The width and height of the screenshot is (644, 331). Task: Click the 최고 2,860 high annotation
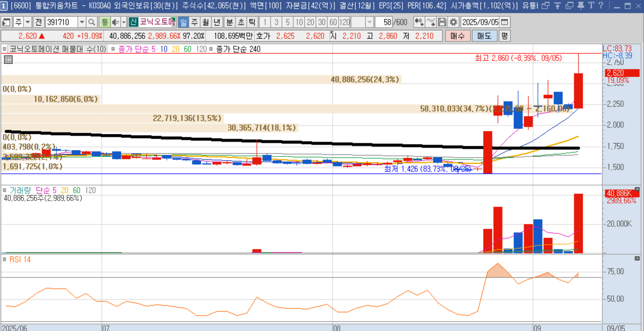point(518,58)
